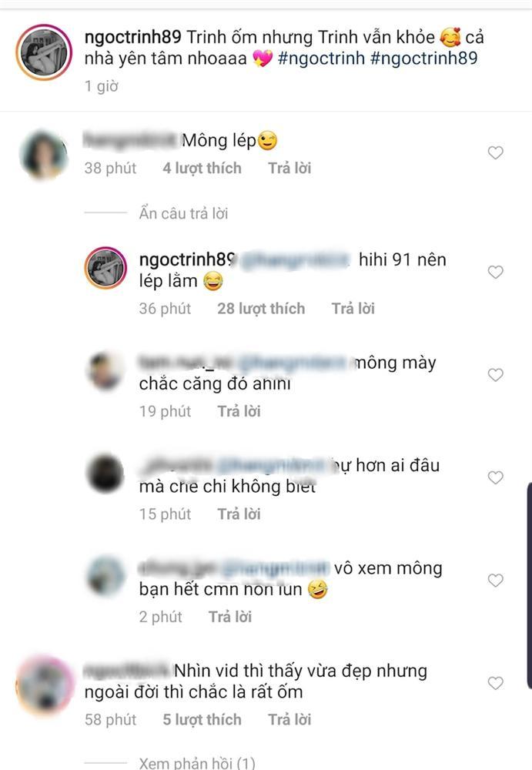Viewport: 532px width, 770px height.
Task: Collapse replies with 'Ẩn câu trả lời'
Action: (183, 213)
